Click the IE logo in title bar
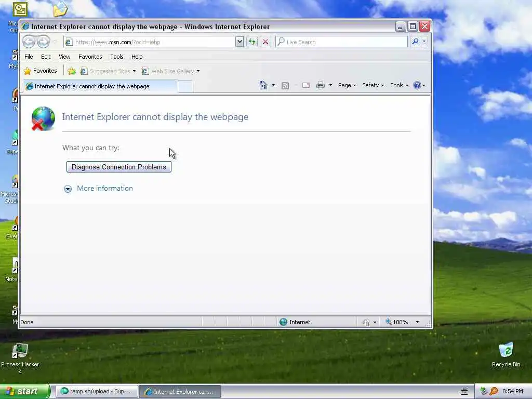The width and height of the screenshot is (532, 399). click(x=25, y=26)
